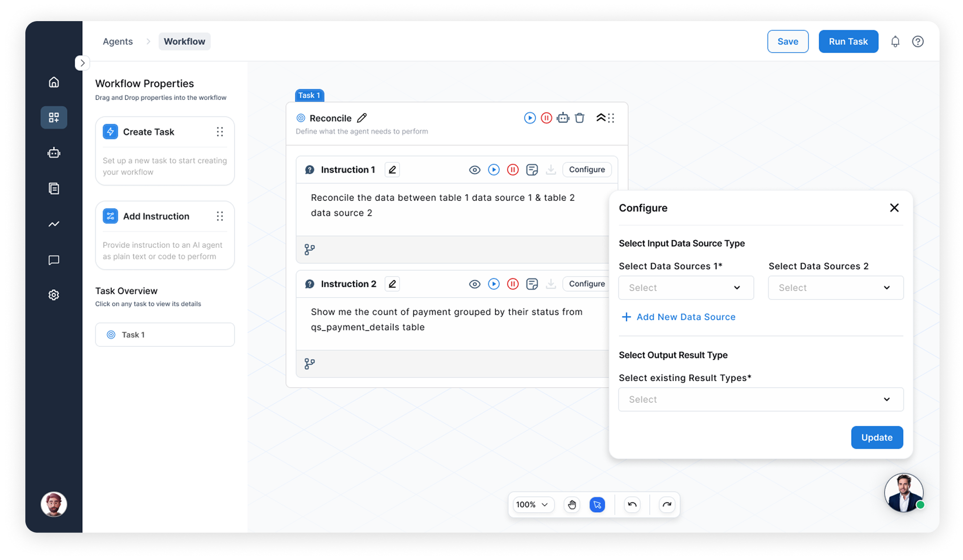Activate the pointer selection tool

coord(597,505)
